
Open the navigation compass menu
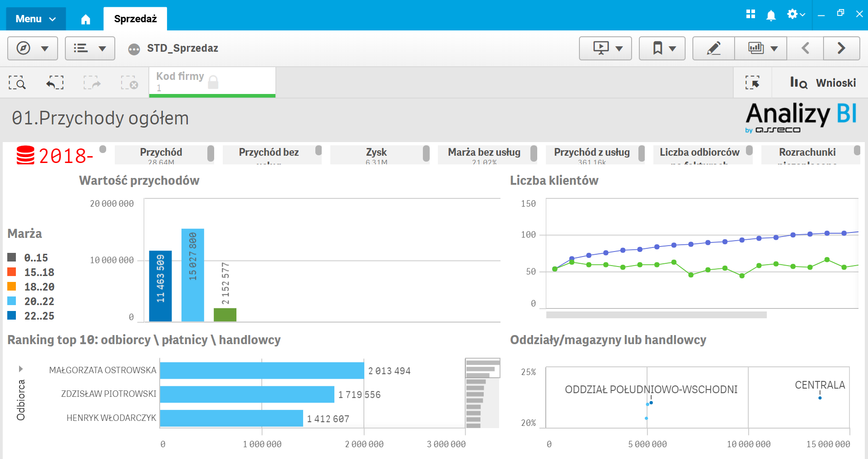[x=32, y=48]
